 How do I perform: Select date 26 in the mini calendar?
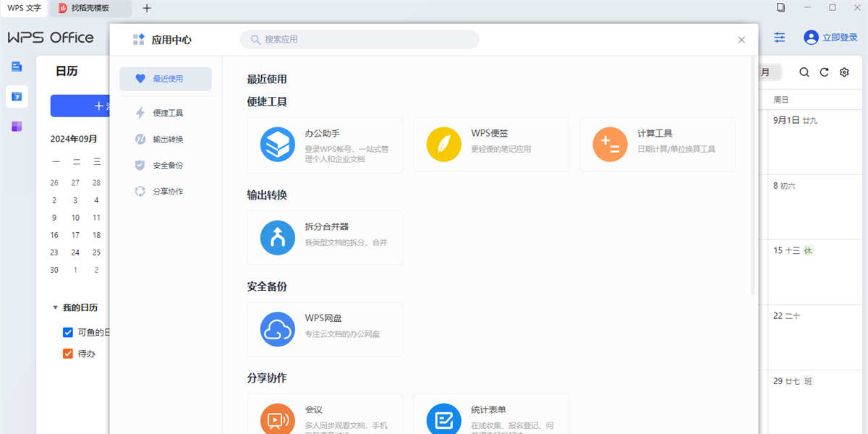pyautogui.click(x=54, y=183)
